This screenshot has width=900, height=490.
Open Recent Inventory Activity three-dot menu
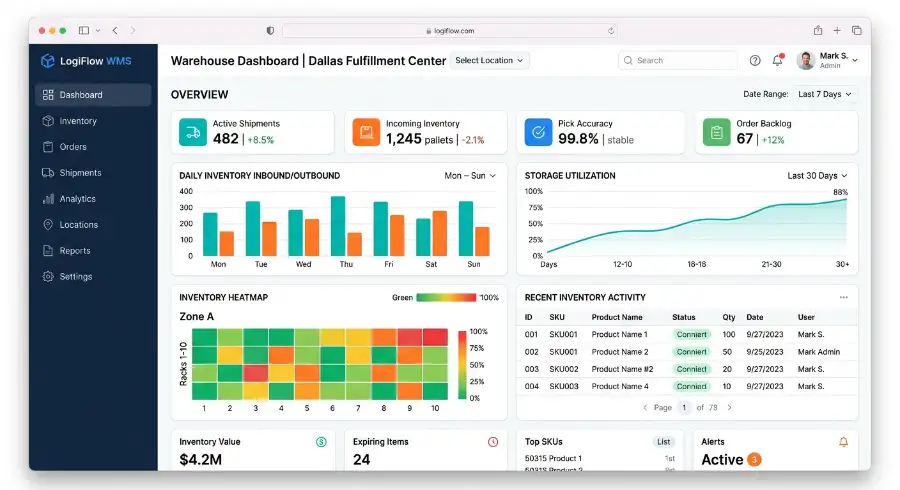[x=843, y=297]
